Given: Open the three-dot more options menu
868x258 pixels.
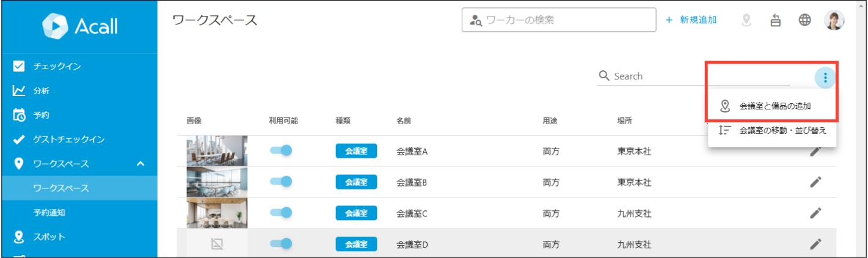Looking at the screenshot, I should pos(825,77).
